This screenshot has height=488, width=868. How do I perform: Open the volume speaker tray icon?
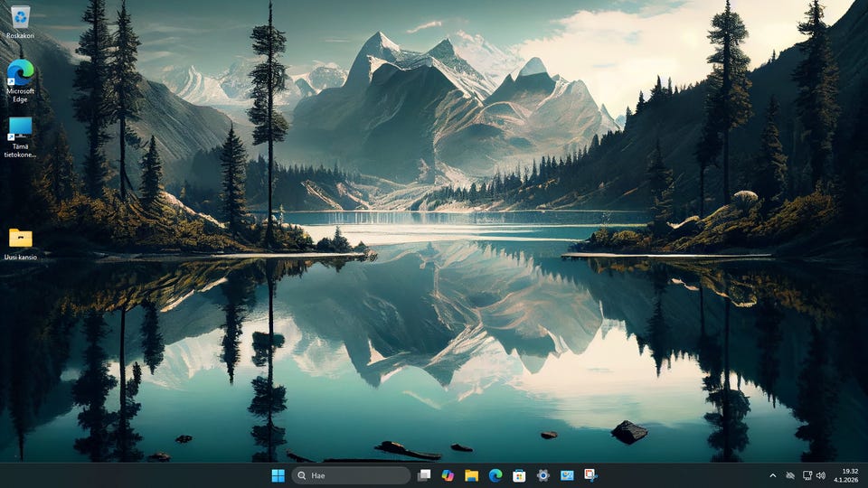click(x=821, y=475)
